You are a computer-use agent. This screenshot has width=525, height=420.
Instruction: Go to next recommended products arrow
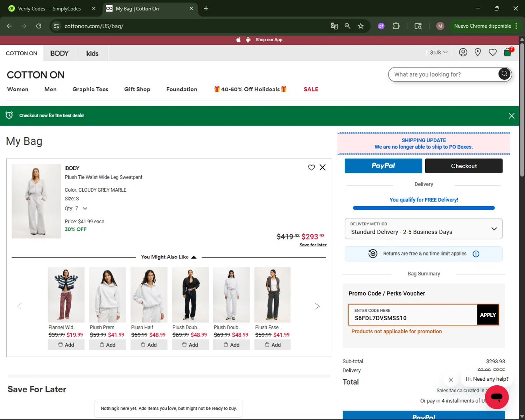point(317,306)
